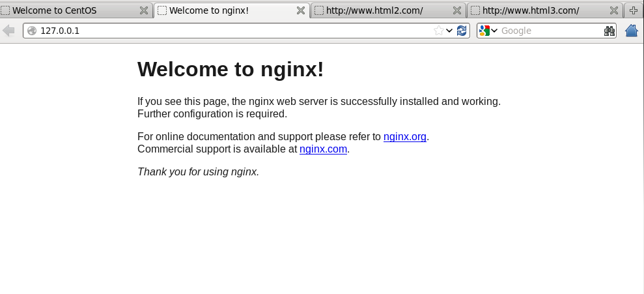This screenshot has height=294, width=644.
Task: Click the Welcome to CentOS tab favicon
Action: pos(5,10)
